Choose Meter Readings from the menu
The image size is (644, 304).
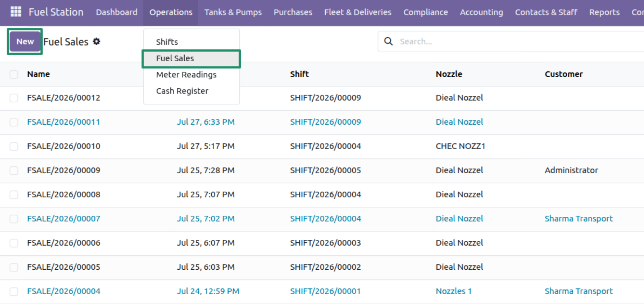point(191,75)
